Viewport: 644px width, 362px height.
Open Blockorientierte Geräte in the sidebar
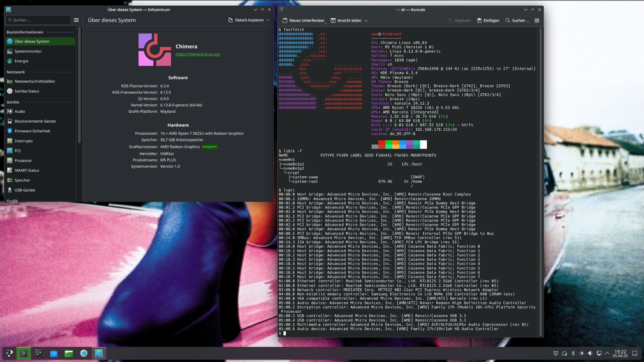tap(40, 121)
